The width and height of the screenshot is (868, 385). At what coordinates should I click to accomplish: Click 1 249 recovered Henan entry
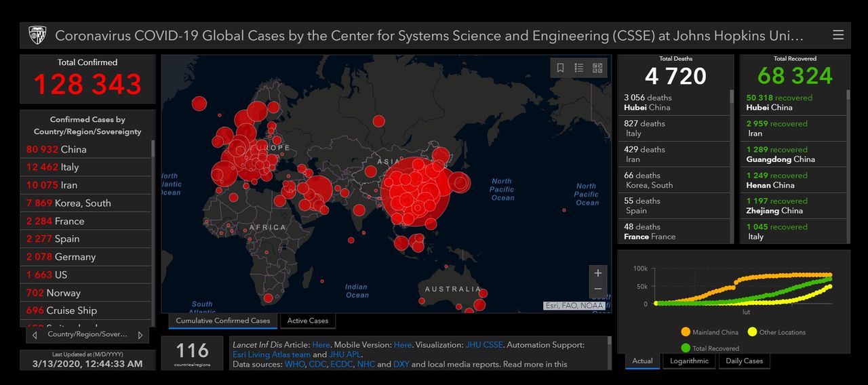pyautogui.click(x=794, y=180)
